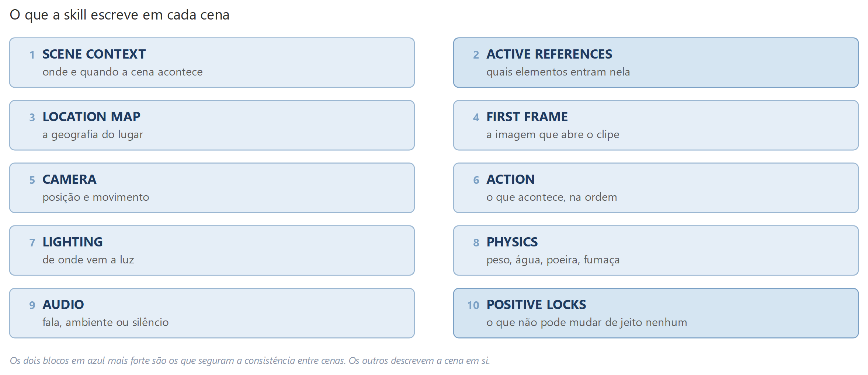Viewport: 868px width, 375px height.
Task: Select the PHYSICS card
Action: pos(656,250)
